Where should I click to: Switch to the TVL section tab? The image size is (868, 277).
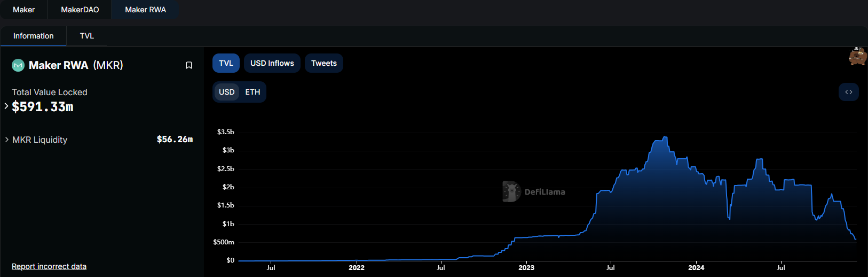[87, 36]
